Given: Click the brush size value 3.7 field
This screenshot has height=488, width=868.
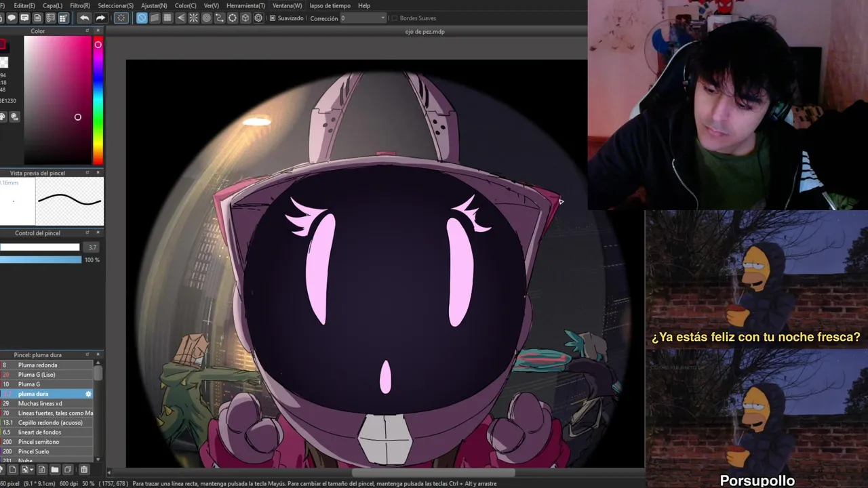Looking at the screenshot, I should tap(93, 247).
